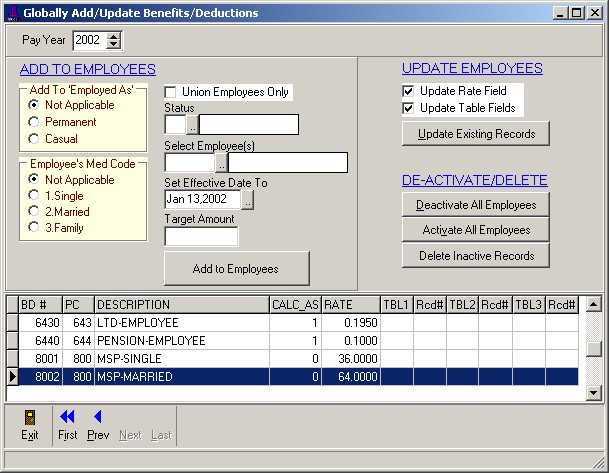Close the Globally Add/Update window

tap(595, 13)
